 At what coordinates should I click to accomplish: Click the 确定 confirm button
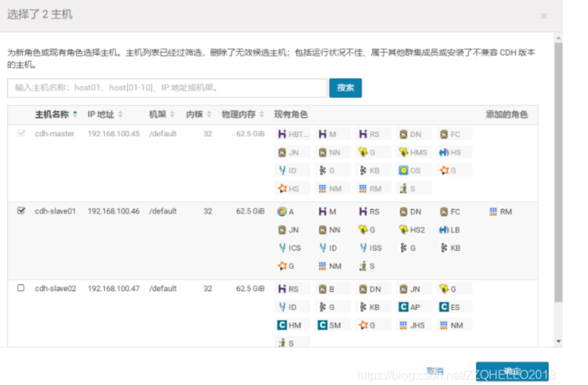tap(513, 371)
